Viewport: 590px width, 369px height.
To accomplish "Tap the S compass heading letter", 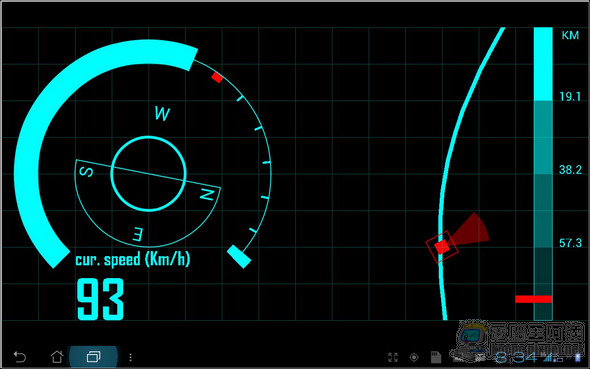I will 87,172.
